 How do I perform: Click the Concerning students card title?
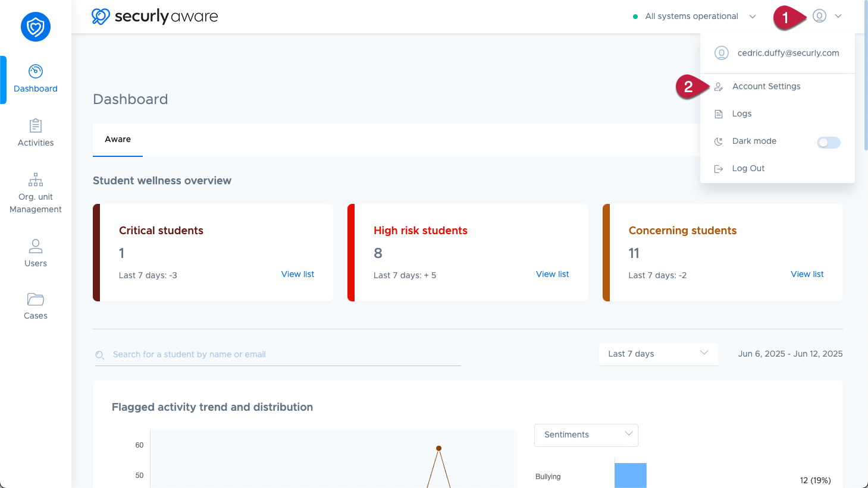682,231
